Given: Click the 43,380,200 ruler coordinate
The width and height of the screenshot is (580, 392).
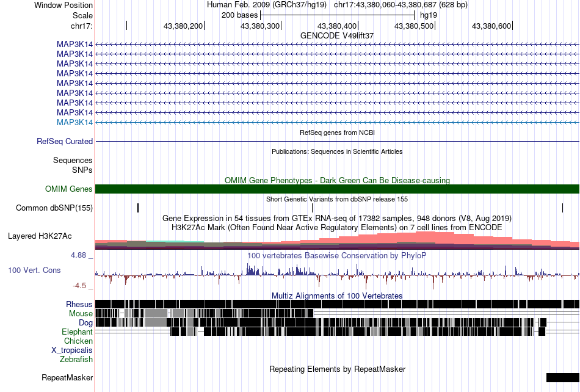Looking at the screenshot, I should click(183, 26).
